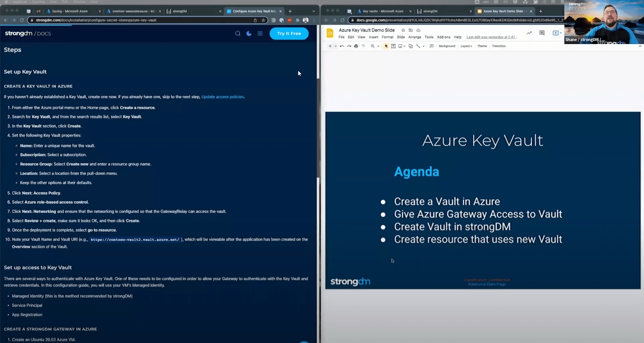Open the Arrange menu in Google Slides
The height and width of the screenshot is (343, 644).
(415, 37)
